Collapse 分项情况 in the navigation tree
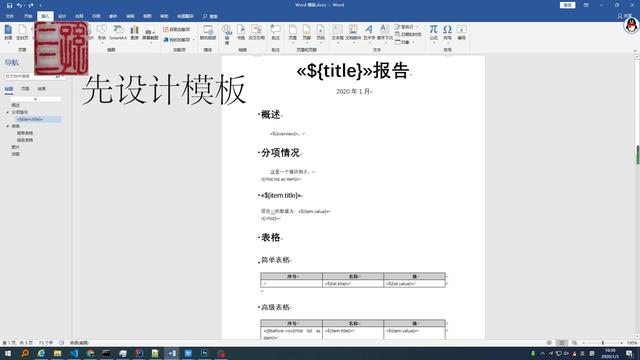640x360 pixels. click(x=8, y=112)
